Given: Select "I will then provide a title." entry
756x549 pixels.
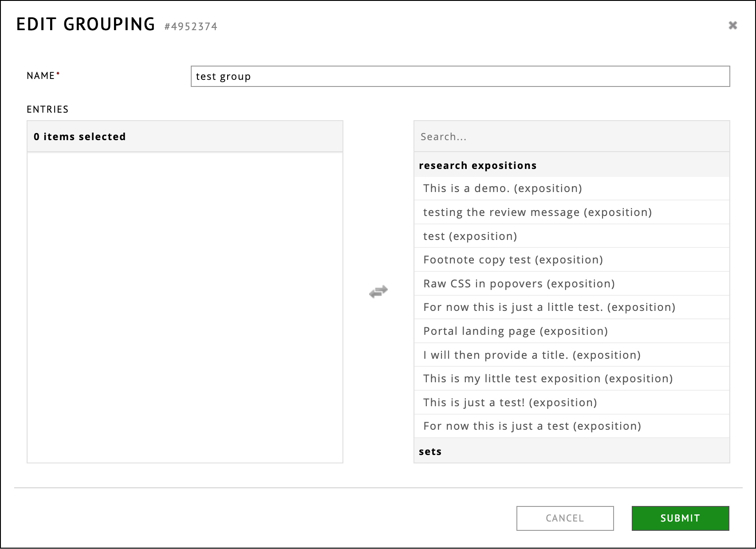Looking at the screenshot, I should coord(571,355).
